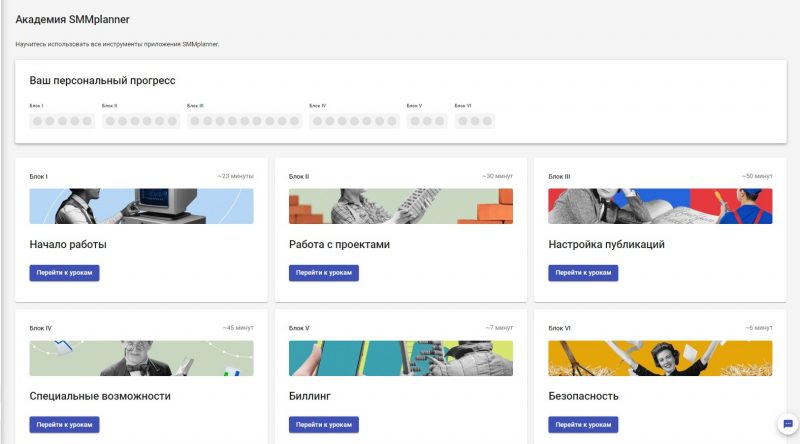Click the Блок VI yellow banner image
The height and width of the screenshot is (444, 800).
660,358
